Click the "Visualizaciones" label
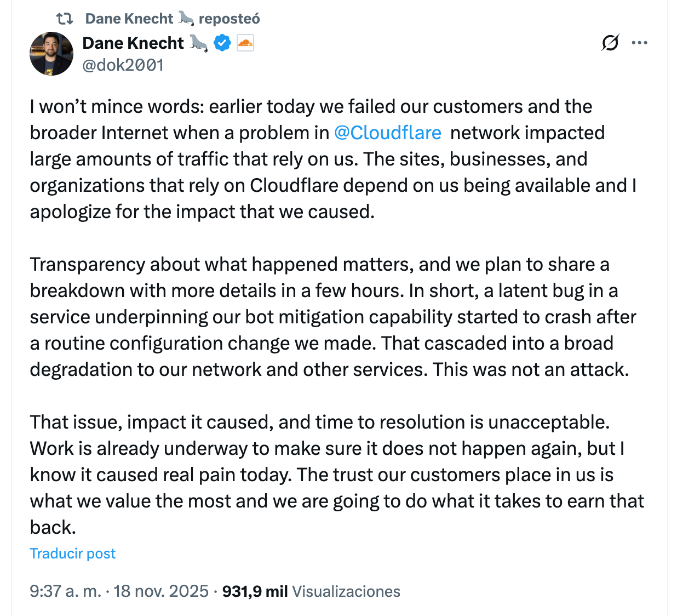 346,591
